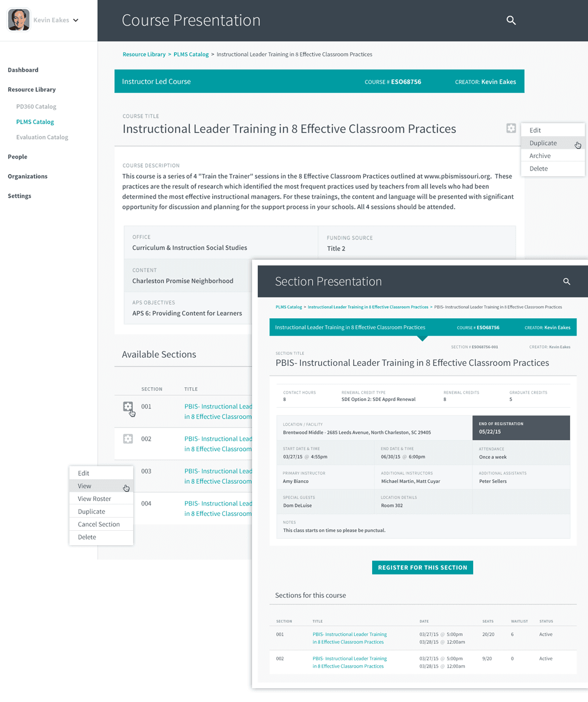This screenshot has width=588, height=702.
Task: Click primary instructor Amy Bianco
Action: (296, 481)
